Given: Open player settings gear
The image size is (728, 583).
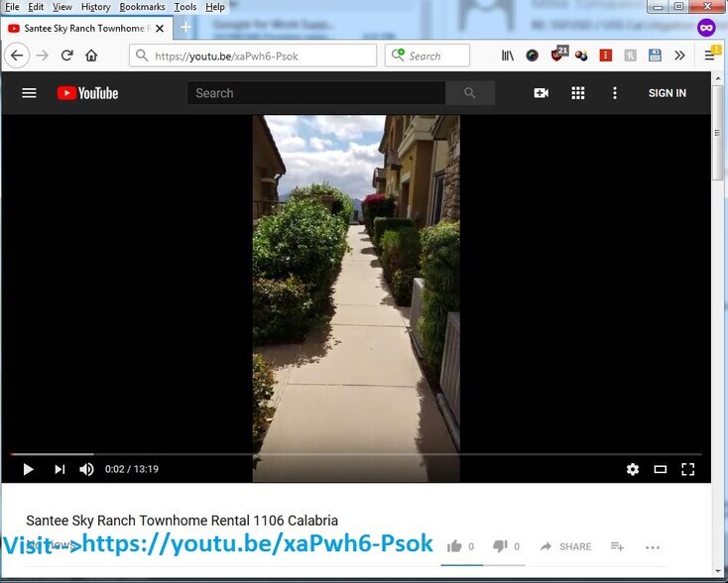Looking at the screenshot, I should pyautogui.click(x=633, y=469).
